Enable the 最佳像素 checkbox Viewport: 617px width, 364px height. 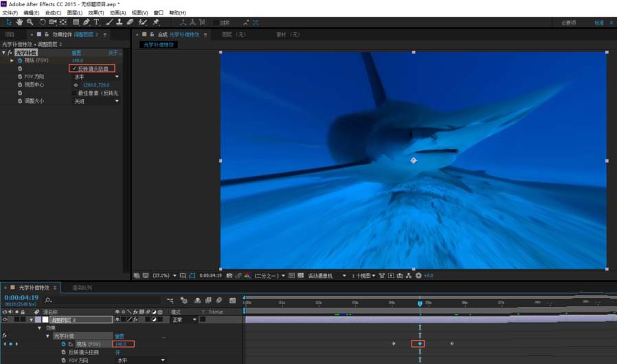click(74, 93)
